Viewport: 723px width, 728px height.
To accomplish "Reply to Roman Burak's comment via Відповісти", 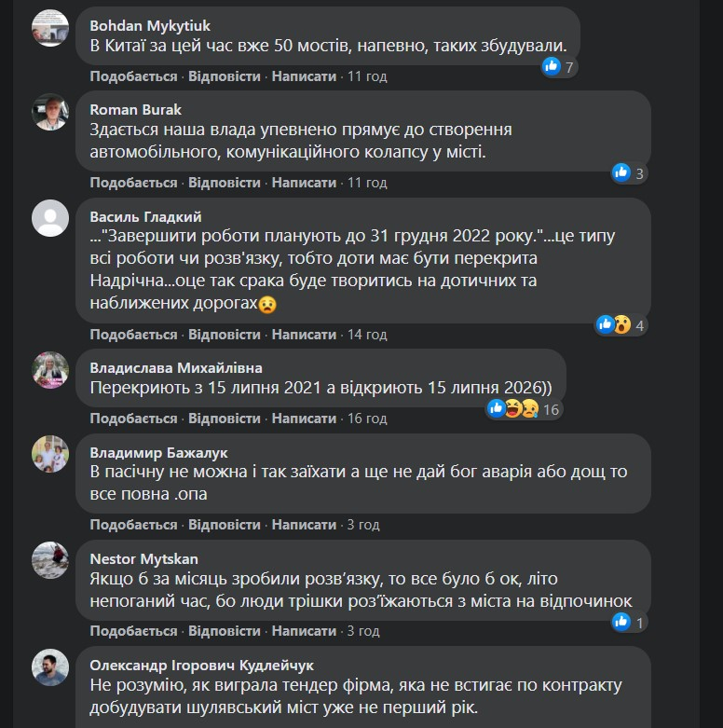I will pyautogui.click(x=225, y=182).
